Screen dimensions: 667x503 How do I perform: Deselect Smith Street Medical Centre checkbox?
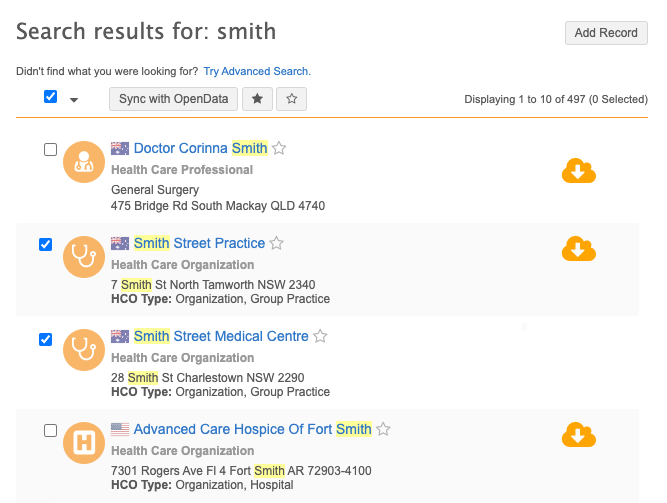(x=45, y=339)
